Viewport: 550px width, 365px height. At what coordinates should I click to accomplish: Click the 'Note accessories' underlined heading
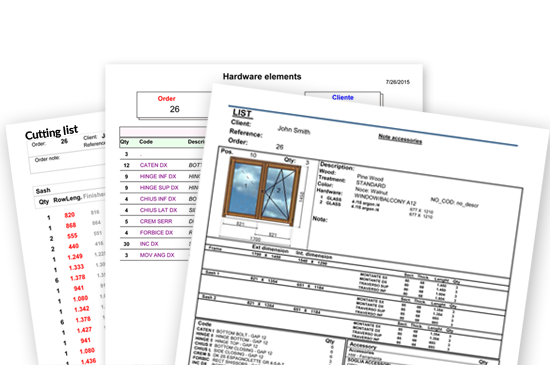point(400,139)
